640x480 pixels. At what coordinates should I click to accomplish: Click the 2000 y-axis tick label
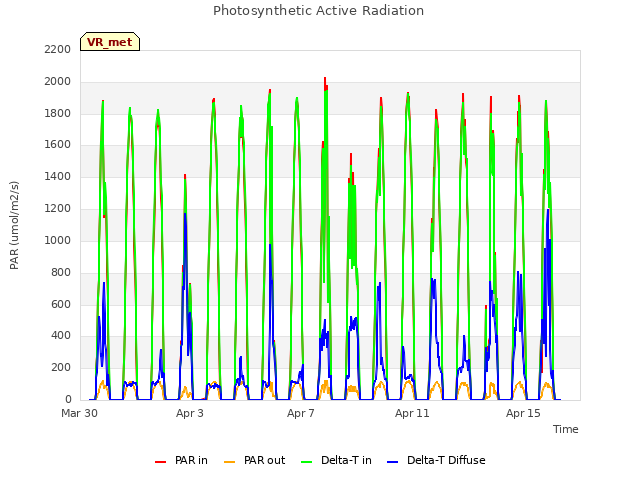58,82
